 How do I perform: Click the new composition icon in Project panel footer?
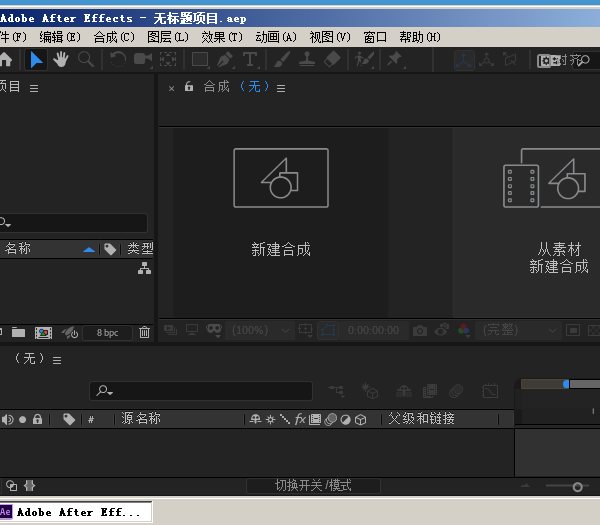(43, 332)
